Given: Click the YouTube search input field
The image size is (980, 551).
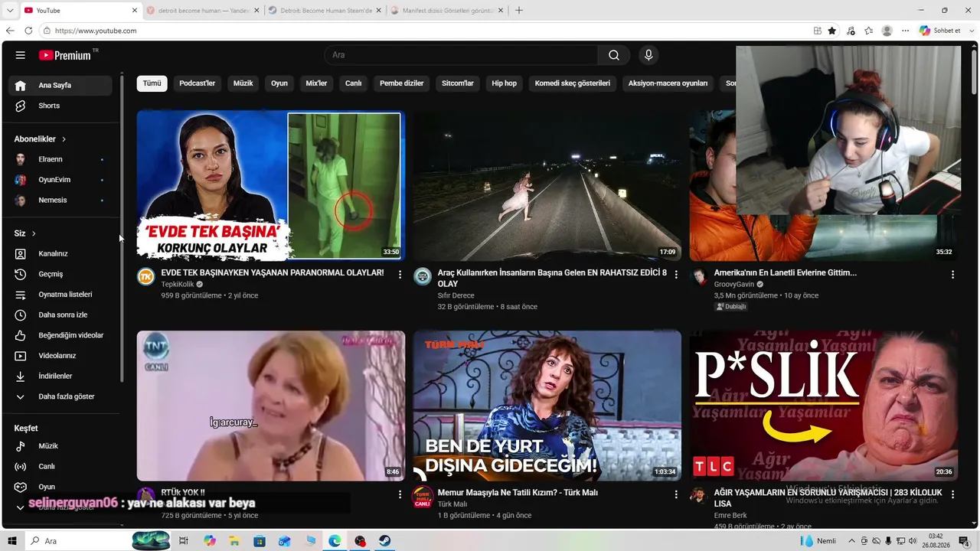Looking at the screenshot, I should 461,55.
